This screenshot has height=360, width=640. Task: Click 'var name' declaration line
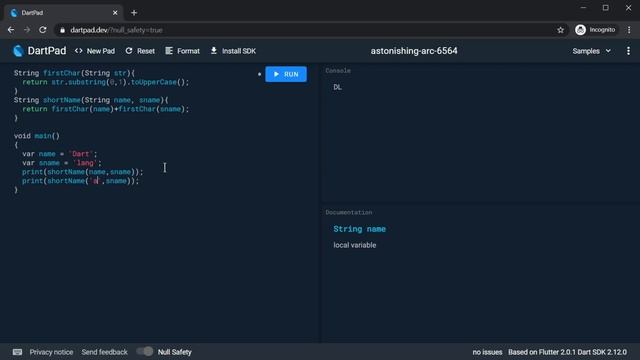[x=60, y=154]
